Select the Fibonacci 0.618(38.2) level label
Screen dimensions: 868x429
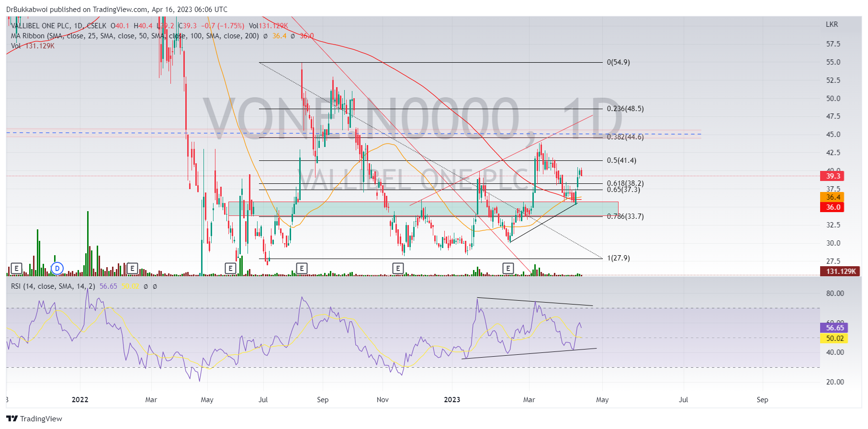click(x=625, y=183)
